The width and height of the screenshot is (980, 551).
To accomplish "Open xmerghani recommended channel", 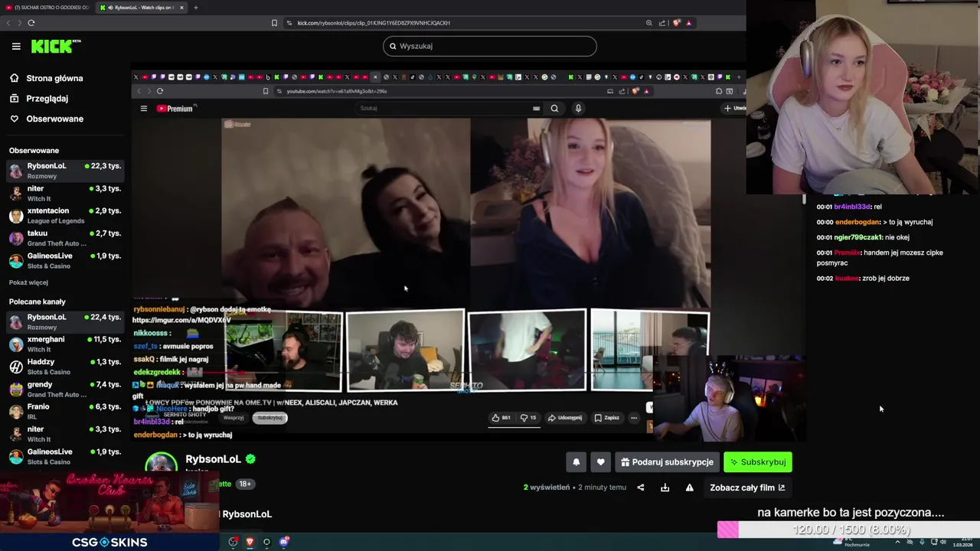I will click(x=65, y=344).
